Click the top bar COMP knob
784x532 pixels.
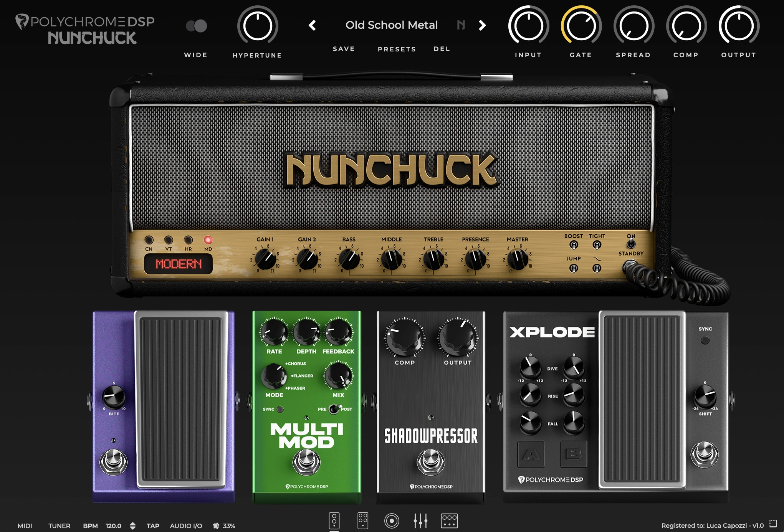coord(686,26)
